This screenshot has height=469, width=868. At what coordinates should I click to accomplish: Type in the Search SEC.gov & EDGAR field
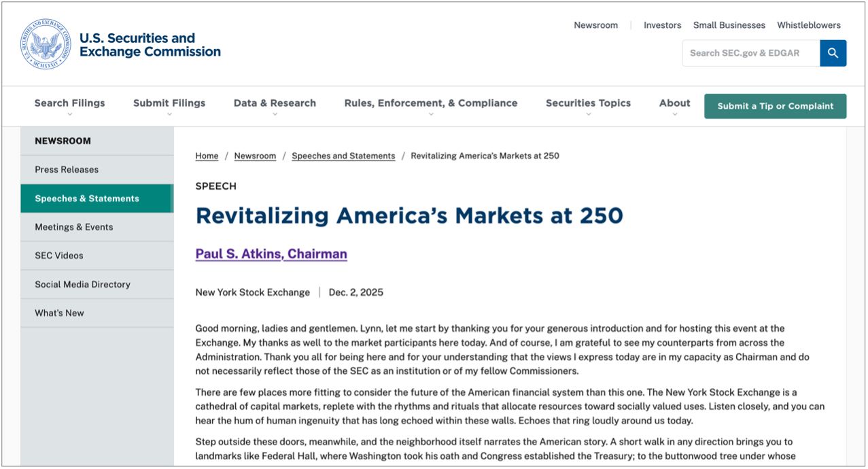(x=750, y=53)
